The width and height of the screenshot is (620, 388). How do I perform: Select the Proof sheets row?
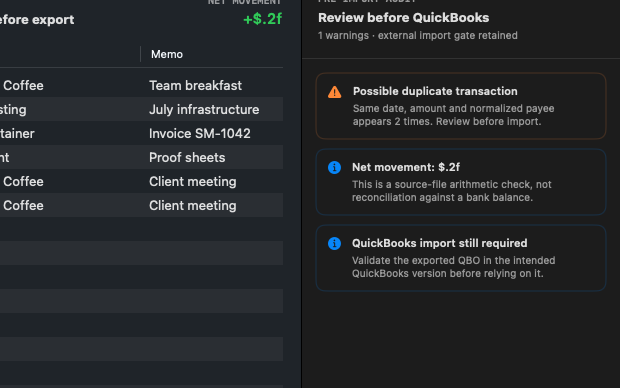point(141,157)
